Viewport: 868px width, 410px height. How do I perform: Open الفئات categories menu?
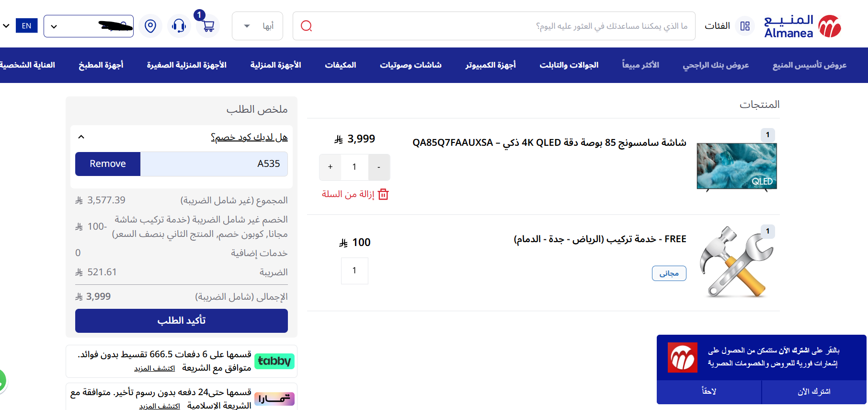717,26
